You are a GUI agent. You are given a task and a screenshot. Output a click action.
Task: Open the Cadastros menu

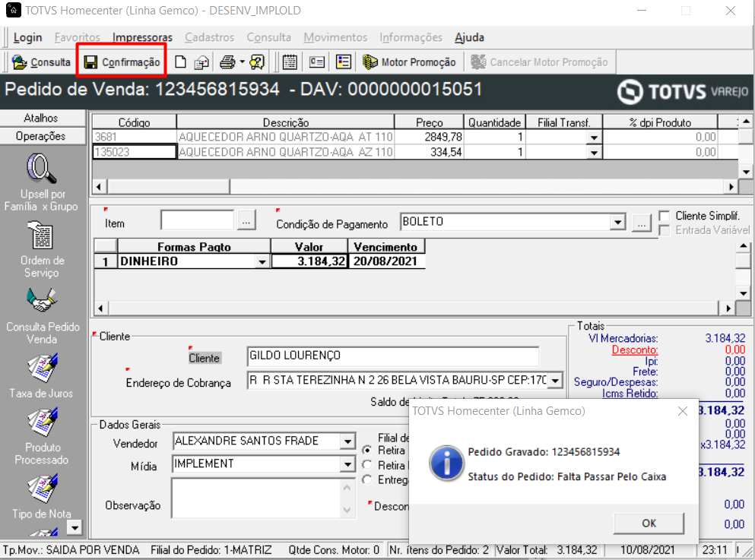click(x=209, y=37)
